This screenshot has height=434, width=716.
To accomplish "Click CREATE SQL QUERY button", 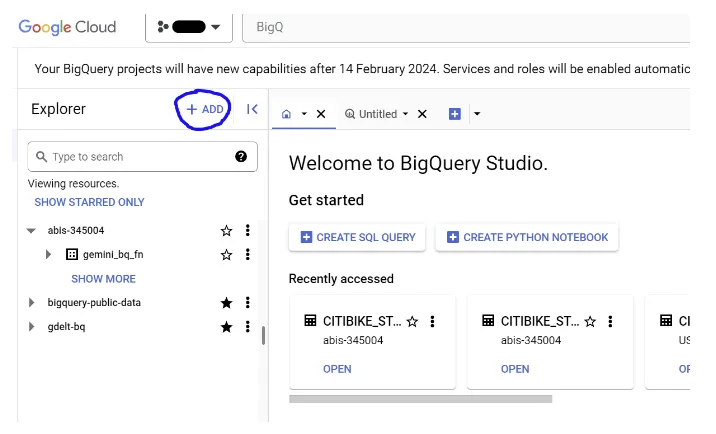I will [358, 237].
